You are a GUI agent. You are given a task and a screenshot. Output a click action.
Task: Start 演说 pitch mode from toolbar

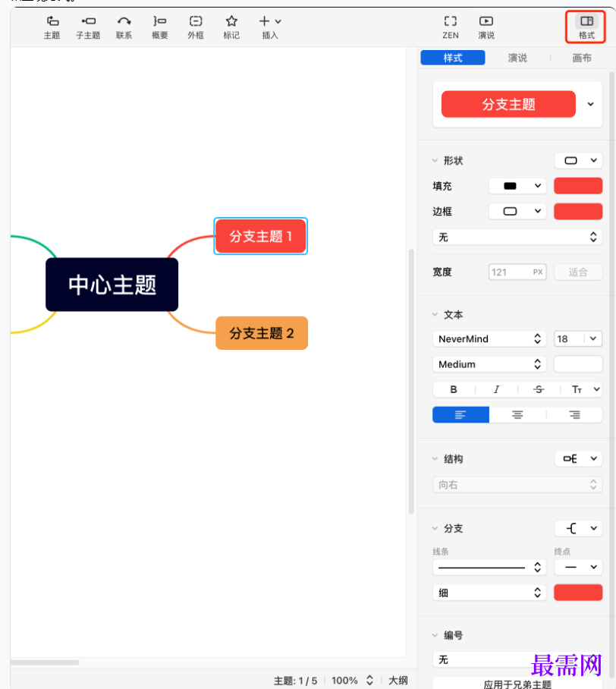click(x=486, y=27)
